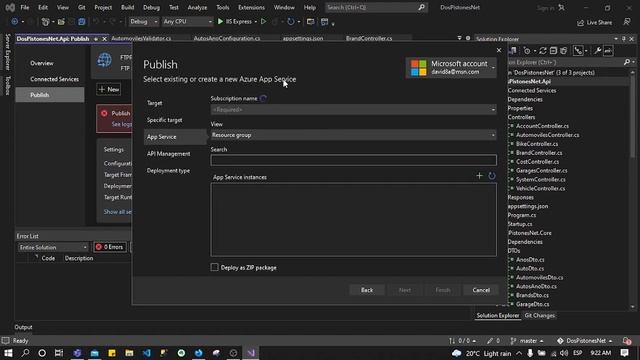Open the Output panel tab
This screenshot has height=360, width=640.
[23, 327]
